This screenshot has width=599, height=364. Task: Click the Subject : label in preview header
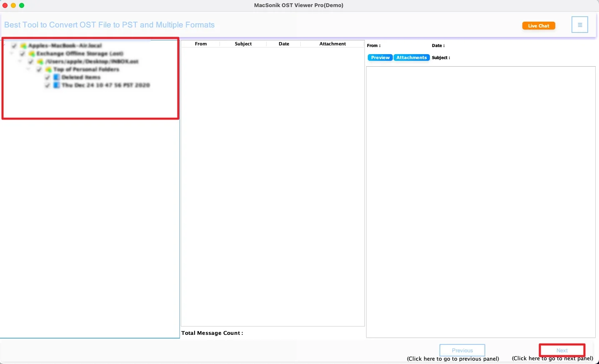441,57
